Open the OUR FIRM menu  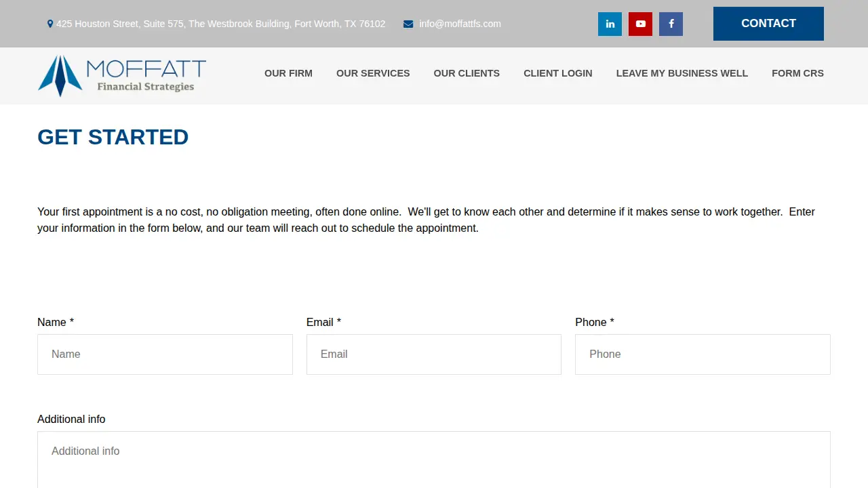288,73
